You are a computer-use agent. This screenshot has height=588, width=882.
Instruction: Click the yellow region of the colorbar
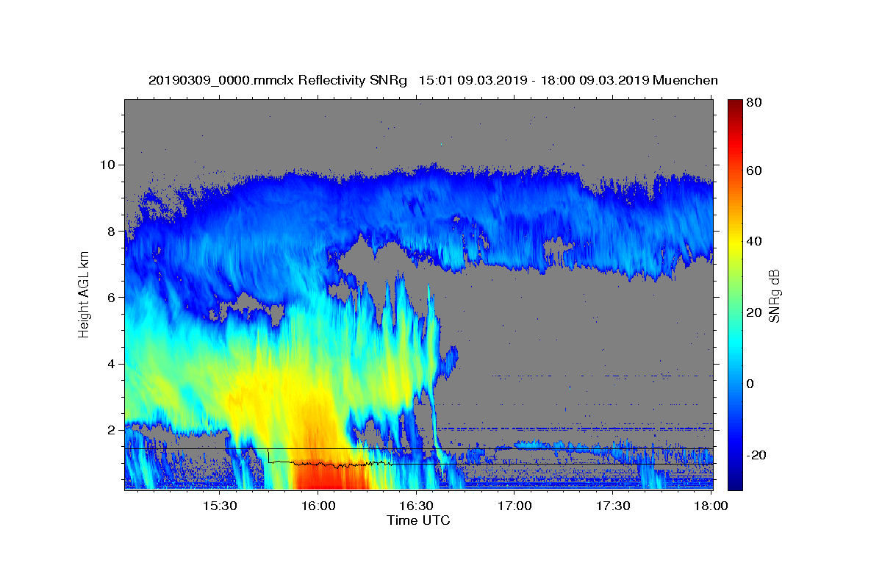pyautogui.click(x=734, y=241)
